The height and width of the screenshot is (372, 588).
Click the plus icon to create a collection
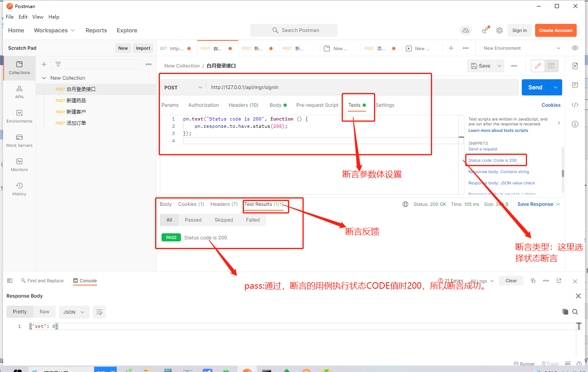point(44,64)
